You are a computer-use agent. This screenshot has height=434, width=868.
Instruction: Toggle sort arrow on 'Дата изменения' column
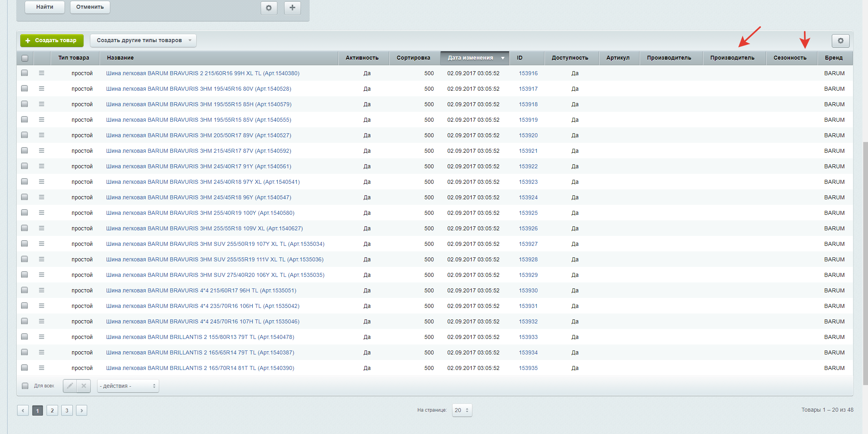(503, 58)
